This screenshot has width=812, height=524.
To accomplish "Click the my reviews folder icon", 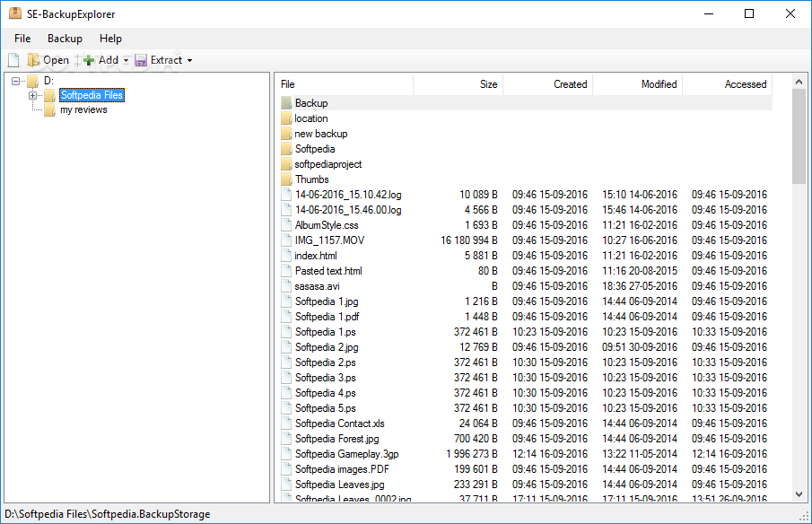I will tap(49, 109).
